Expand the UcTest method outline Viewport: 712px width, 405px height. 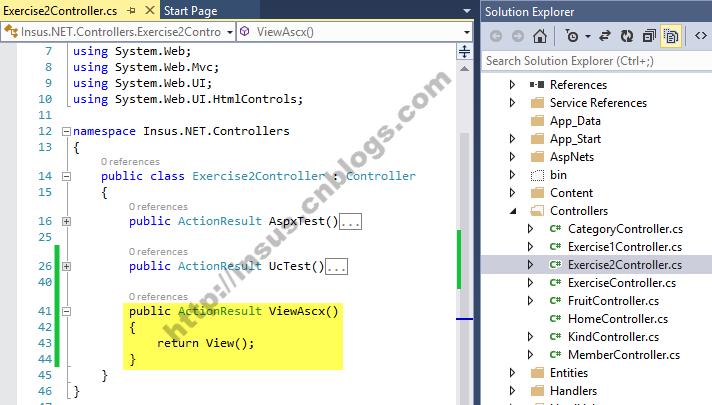[66, 267]
